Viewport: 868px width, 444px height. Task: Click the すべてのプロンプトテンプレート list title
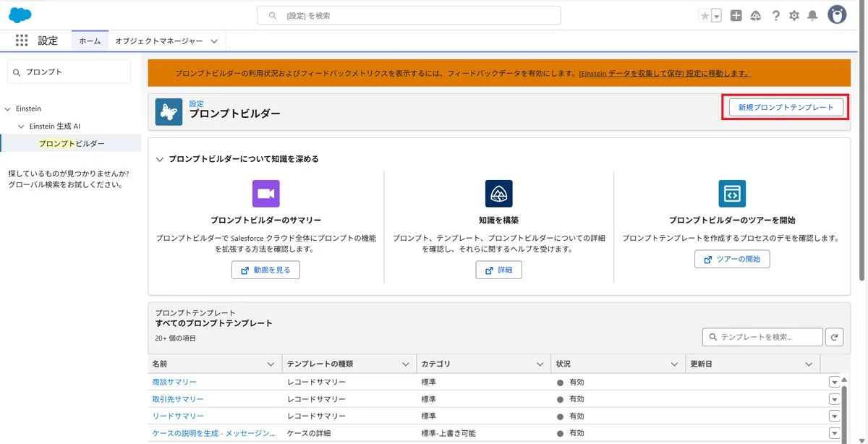[x=214, y=323]
